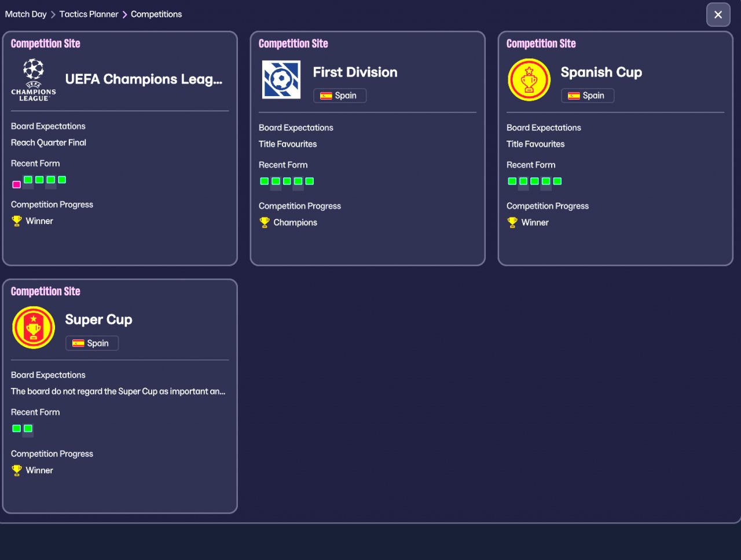Click the 'Reach Quarter Final' expectation text
The height and width of the screenshot is (560, 741).
pos(49,142)
